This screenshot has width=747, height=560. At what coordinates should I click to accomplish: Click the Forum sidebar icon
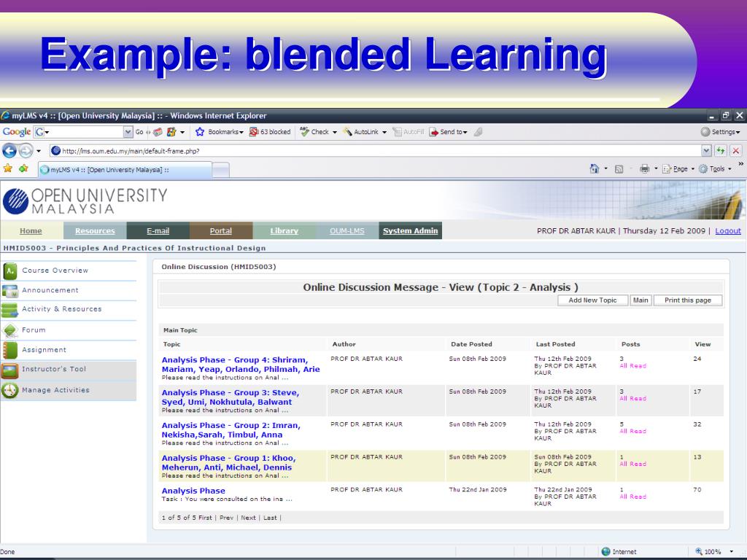pyautogui.click(x=10, y=330)
